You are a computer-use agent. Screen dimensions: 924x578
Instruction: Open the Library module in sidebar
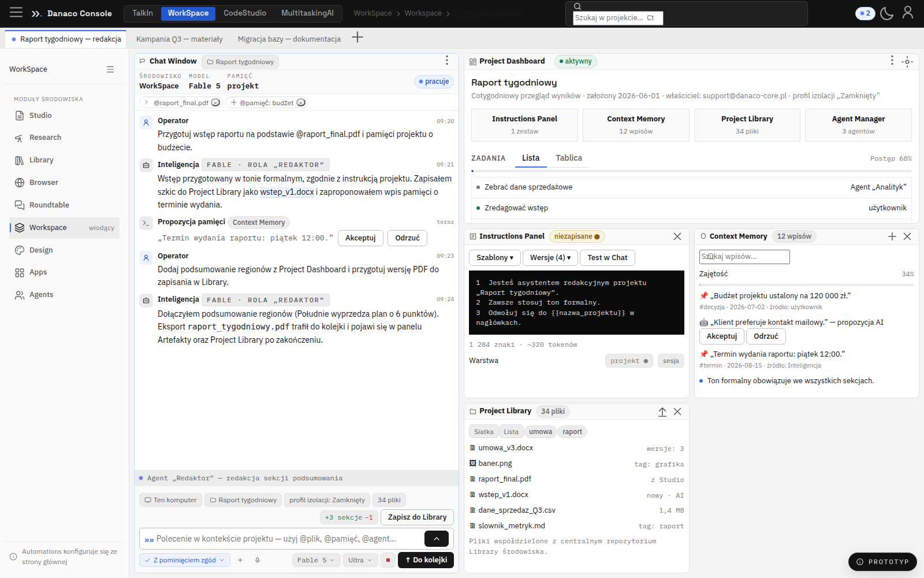[65, 160]
